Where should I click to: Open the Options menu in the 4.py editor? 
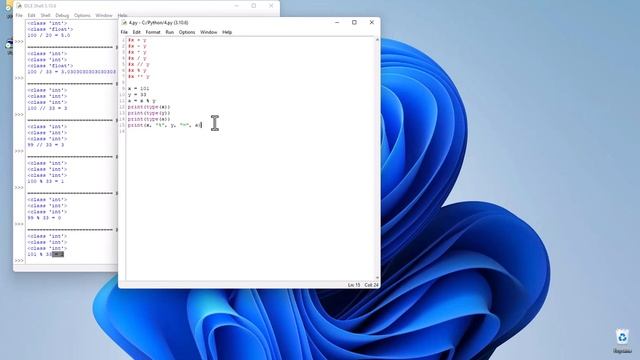pos(187,32)
